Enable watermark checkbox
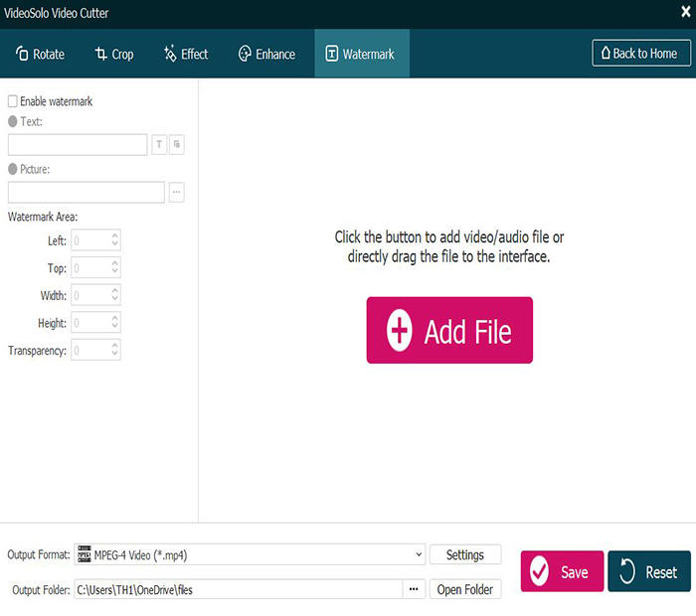 [x=13, y=101]
